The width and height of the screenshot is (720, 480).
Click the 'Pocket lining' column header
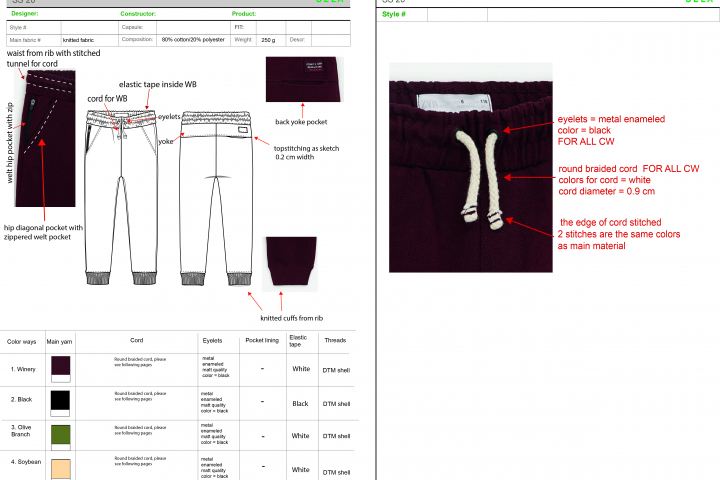262,340
